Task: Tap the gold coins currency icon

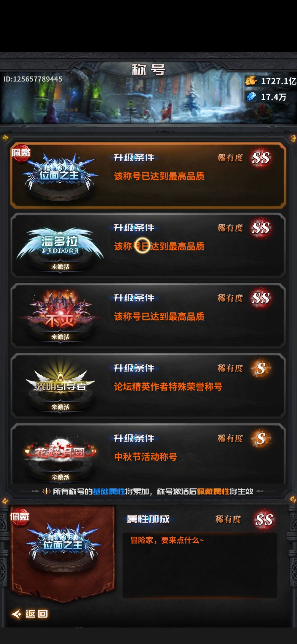Action: pyautogui.click(x=251, y=81)
